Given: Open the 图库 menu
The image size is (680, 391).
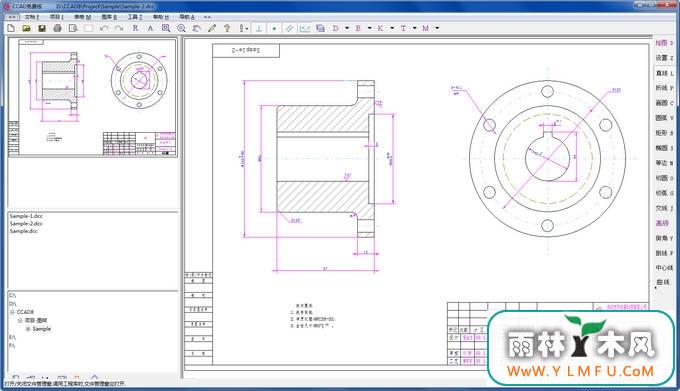Looking at the screenshot, I should pyautogui.click(x=109, y=17).
